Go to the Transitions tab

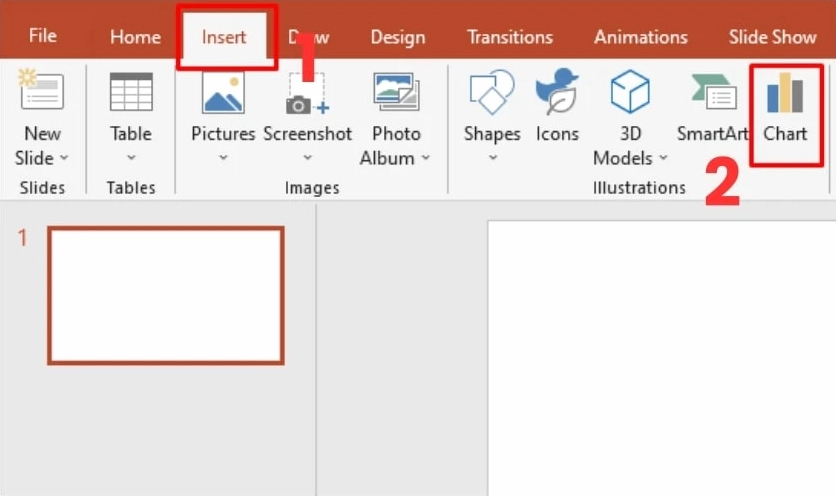click(510, 37)
